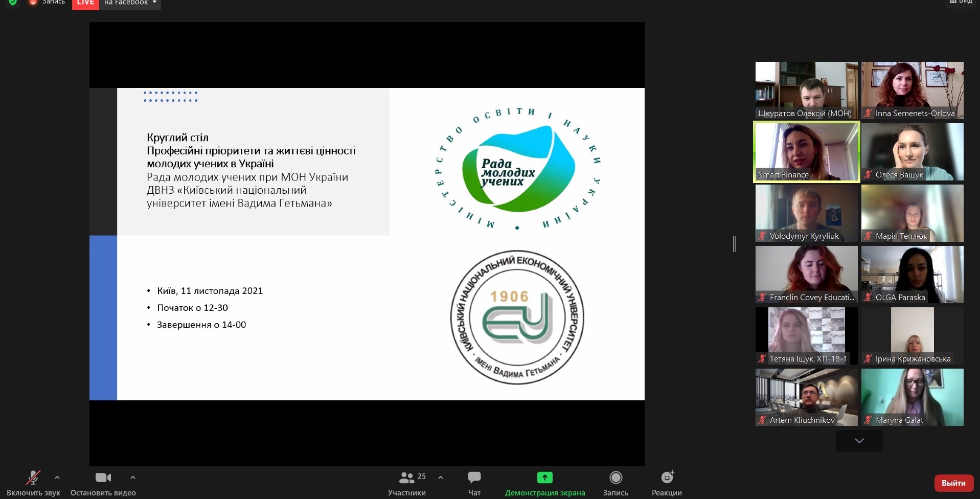Click the red recording indicator at top
Screen dimensions: 980x499
(x=33, y=2)
